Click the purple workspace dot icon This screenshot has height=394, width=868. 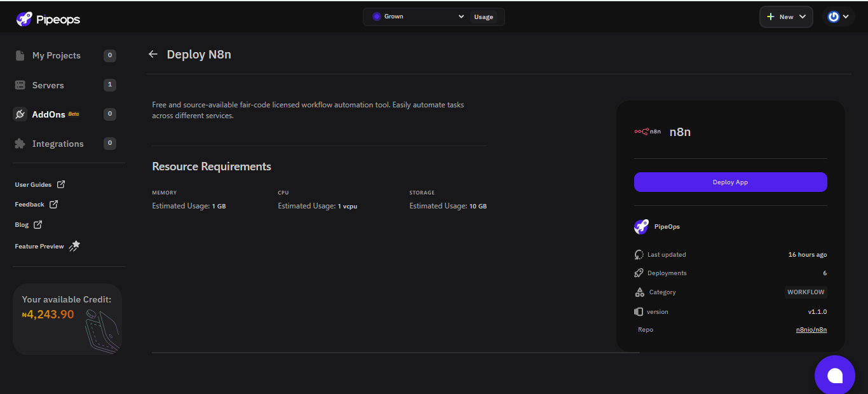point(377,17)
